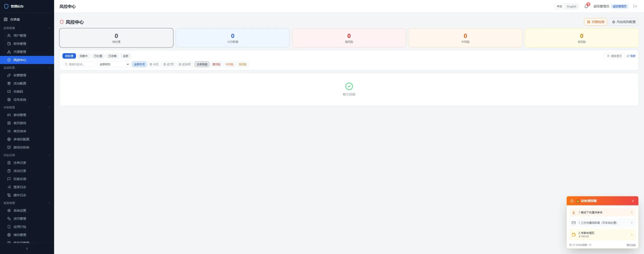
Task: Open 风控规则配置 settings button
Action: (x=624, y=22)
